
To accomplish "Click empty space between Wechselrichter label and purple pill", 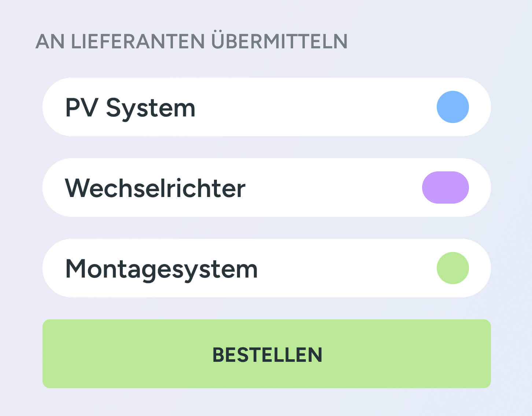I will click(x=333, y=187).
